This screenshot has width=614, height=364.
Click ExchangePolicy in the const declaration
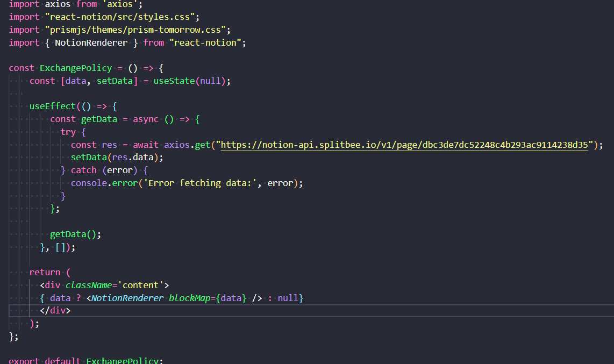(x=76, y=68)
